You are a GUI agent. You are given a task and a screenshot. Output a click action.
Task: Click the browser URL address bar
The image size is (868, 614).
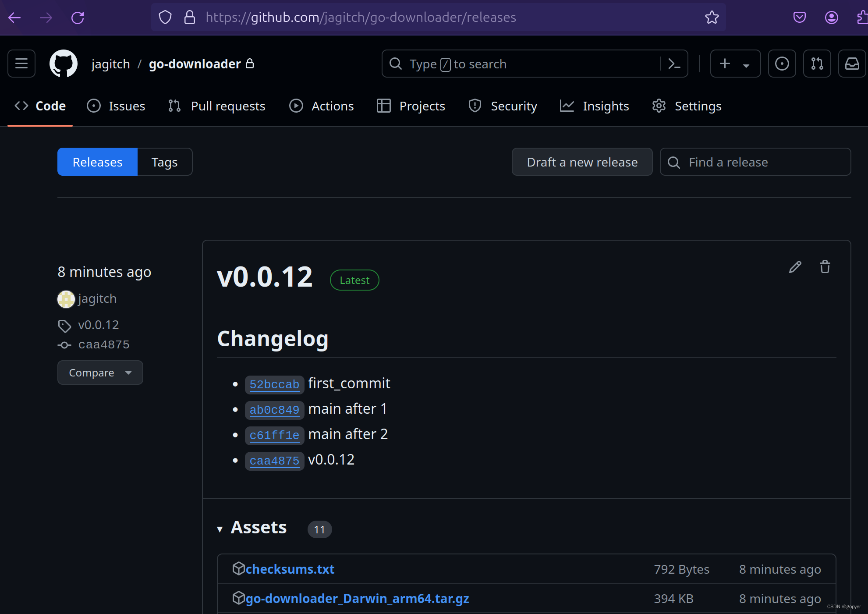click(438, 17)
